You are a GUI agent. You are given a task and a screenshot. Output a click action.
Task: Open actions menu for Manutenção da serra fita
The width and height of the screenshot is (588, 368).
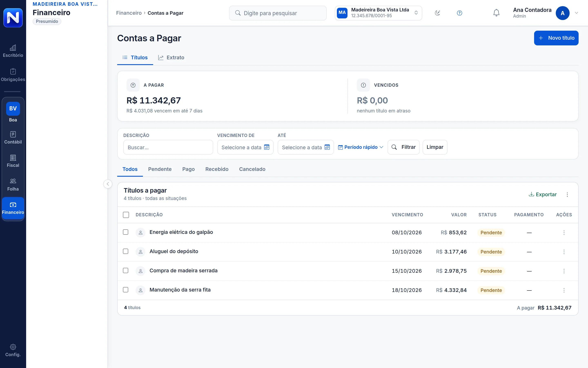pyautogui.click(x=564, y=290)
